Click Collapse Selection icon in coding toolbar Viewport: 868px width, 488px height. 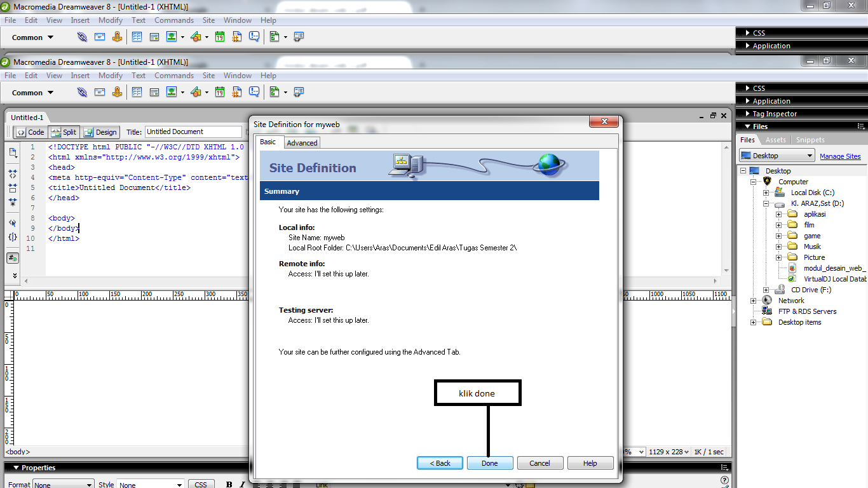[x=13, y=188]
